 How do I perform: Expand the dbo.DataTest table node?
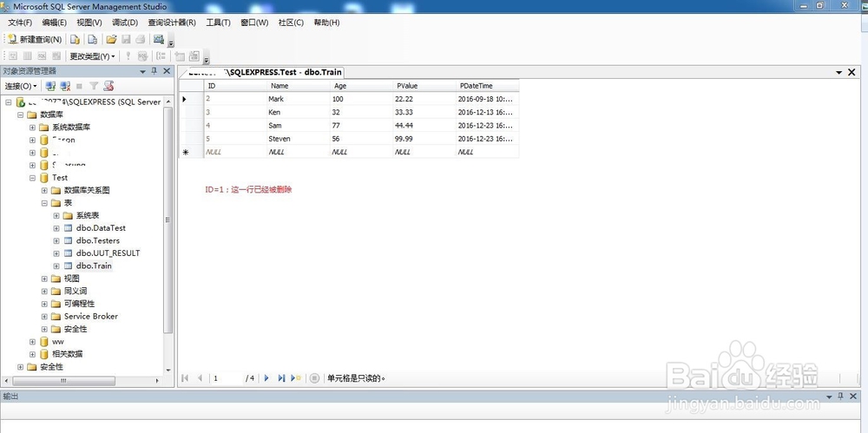tap(56, 228)
